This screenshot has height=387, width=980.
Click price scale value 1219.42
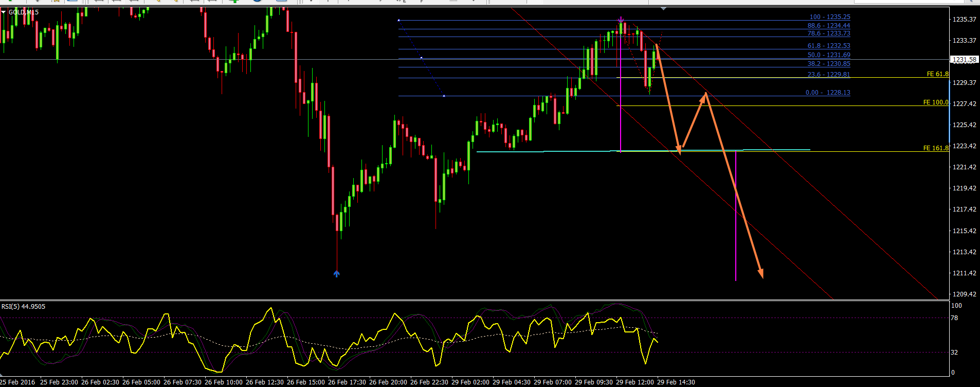965,188
